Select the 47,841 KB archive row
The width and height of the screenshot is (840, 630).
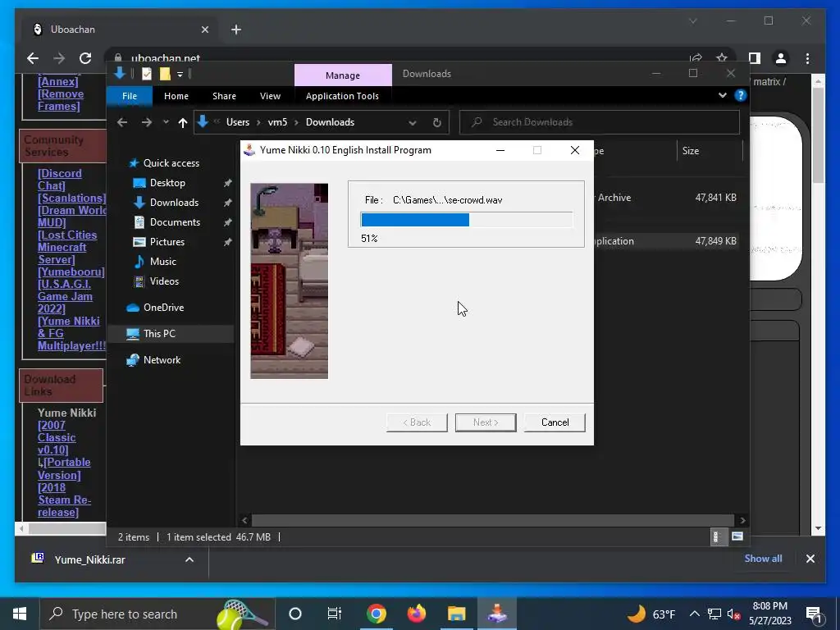coord(668,198)
